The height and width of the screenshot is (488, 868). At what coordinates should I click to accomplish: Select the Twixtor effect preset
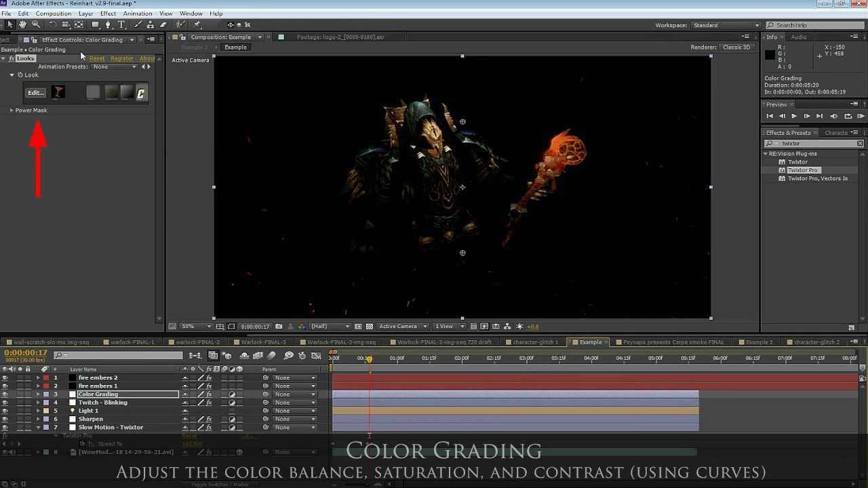coord(797,162)
